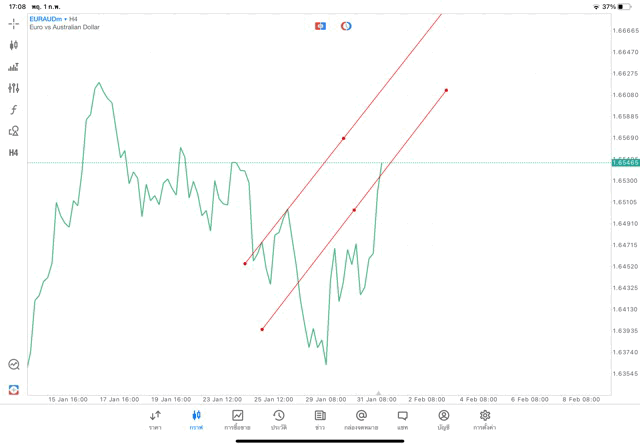The width and height of the screenshot is (640, 447).
Task: Open the indicators (f) list
Action: [14, 110]
